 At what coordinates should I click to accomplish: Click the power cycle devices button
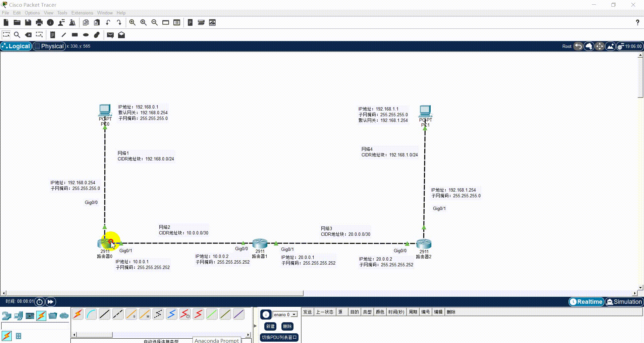tap(40, 302)
